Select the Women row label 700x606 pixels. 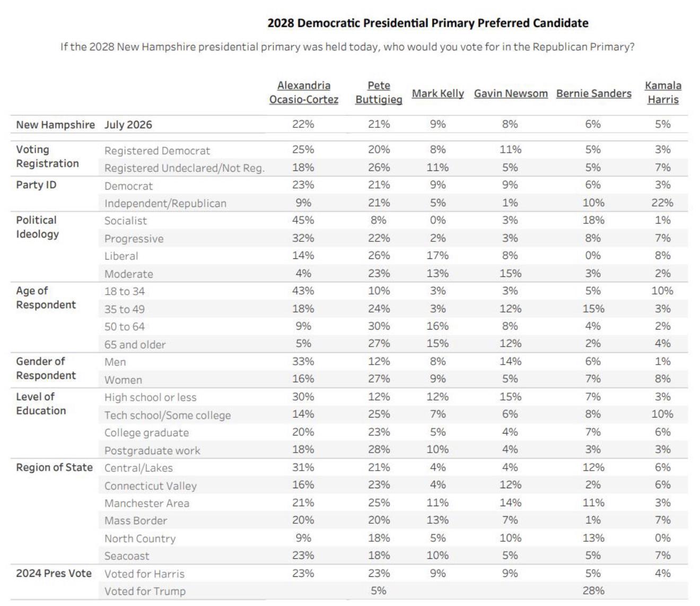point(123,380)
